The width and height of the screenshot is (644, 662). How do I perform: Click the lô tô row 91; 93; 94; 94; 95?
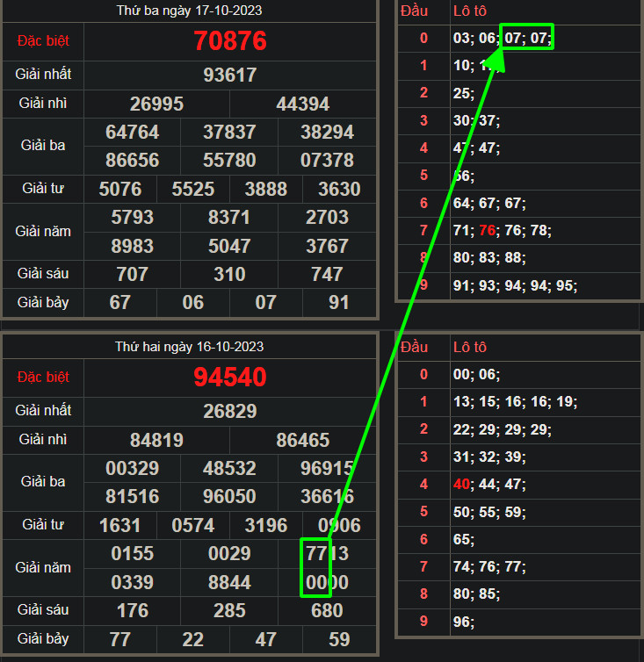pyautogui.click(x=515, y=286)
